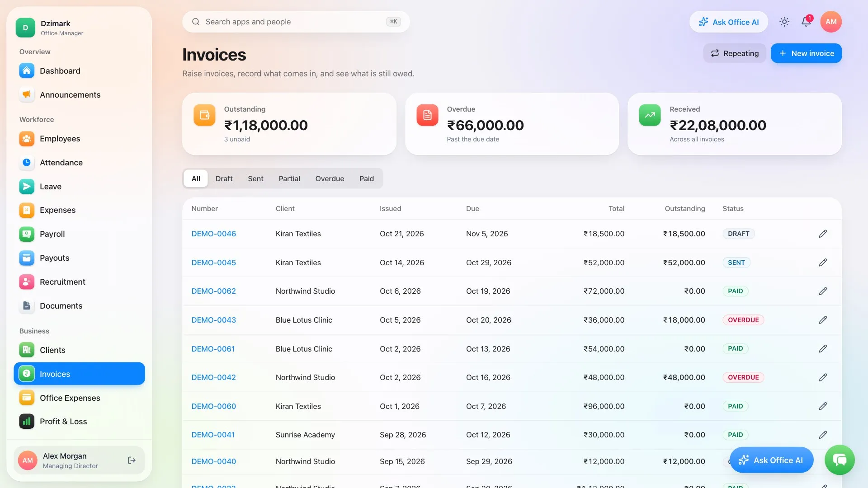The image size is (868, 488).
Task: Click the Repeating button
Action: (x=735, y=53)
